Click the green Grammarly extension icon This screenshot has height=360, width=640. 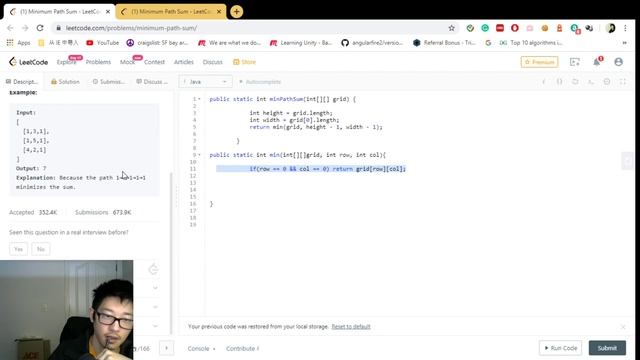pyautogui.click(x=485, y=28)
